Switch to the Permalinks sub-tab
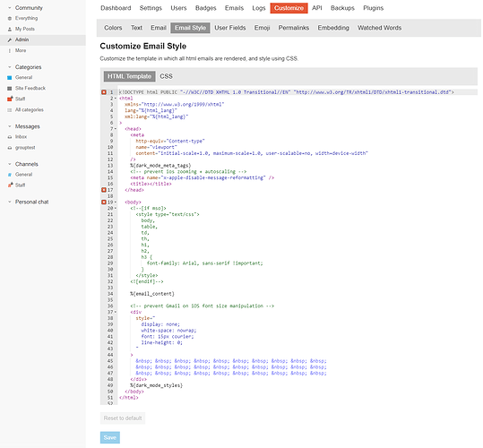Image resolution: width=483 pixels, height=448 pixels. coord(294,28)
